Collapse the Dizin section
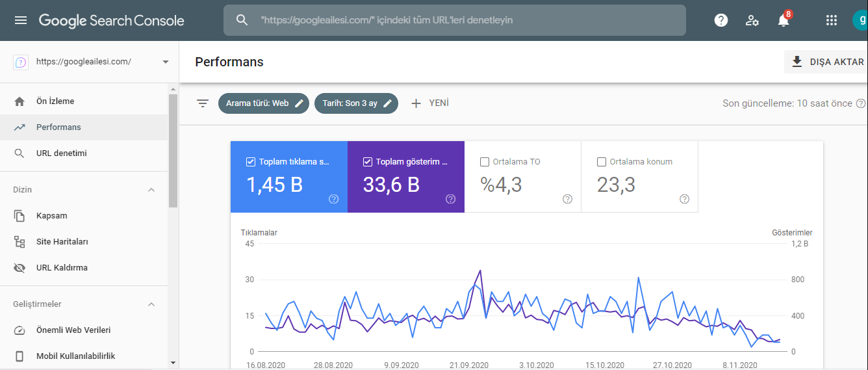This screenshot has width=868, height=370. pos(151,190)
